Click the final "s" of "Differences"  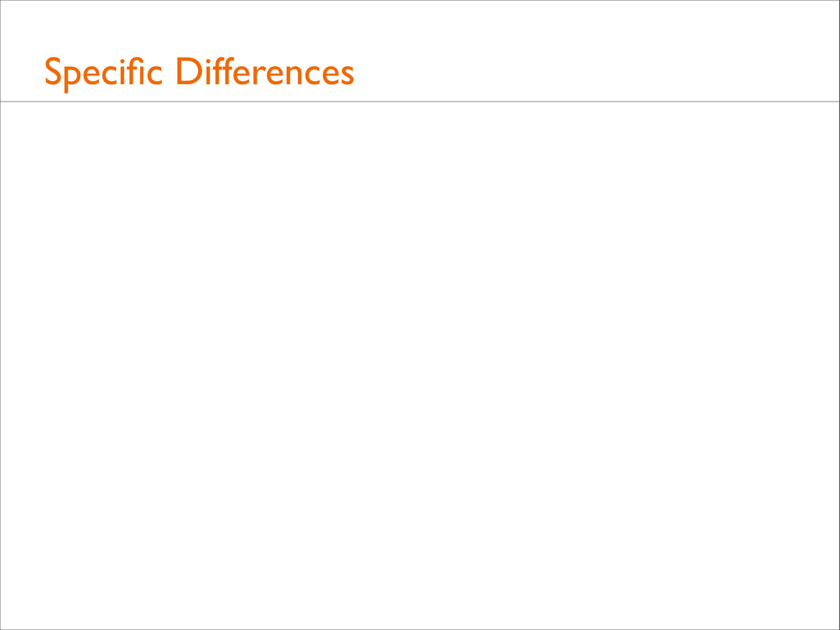click(x=347, y=75)
